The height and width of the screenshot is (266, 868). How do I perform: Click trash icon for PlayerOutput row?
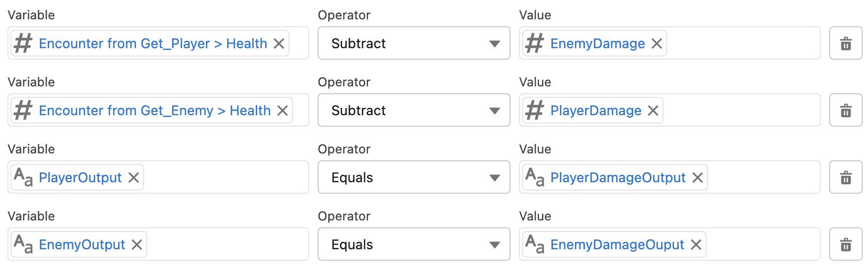[845, 178]
